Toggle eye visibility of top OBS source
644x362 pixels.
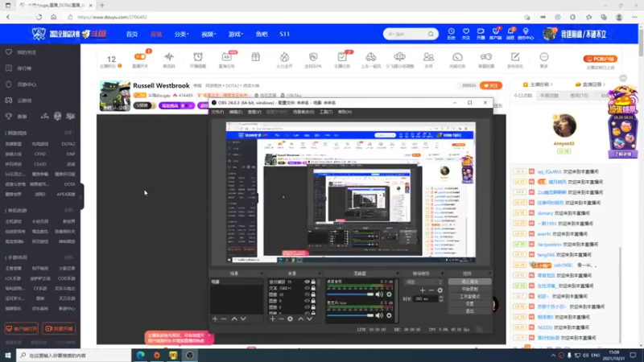(307, 282)
